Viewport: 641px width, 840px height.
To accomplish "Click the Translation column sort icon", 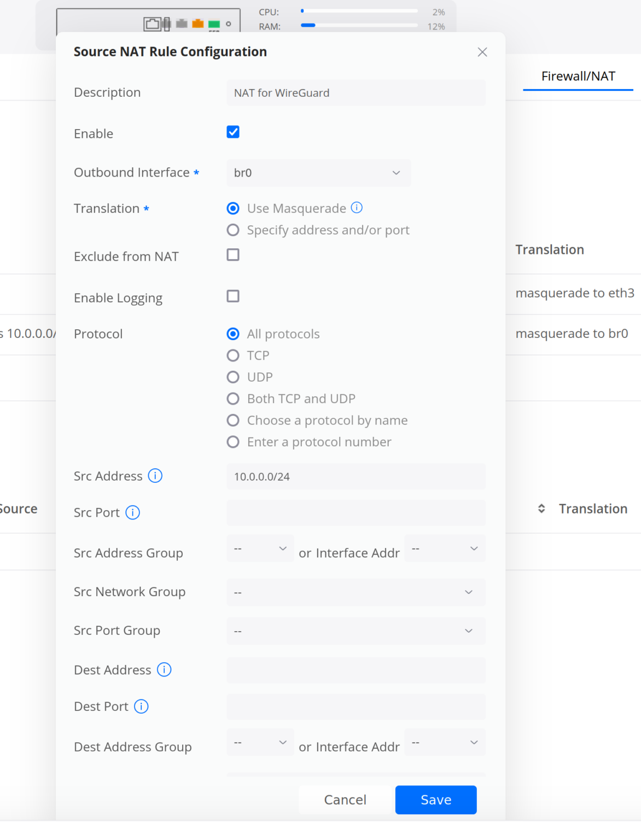I will pos(540,508).
